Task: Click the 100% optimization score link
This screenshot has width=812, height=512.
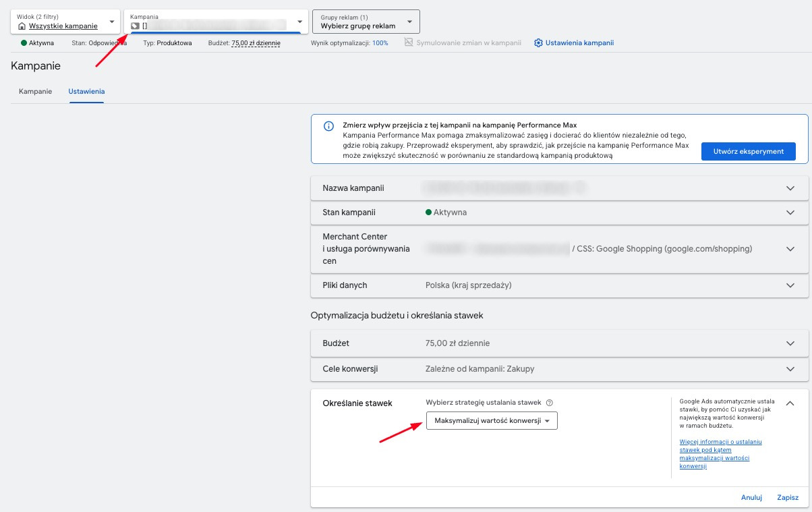Action: coord(380,43)
